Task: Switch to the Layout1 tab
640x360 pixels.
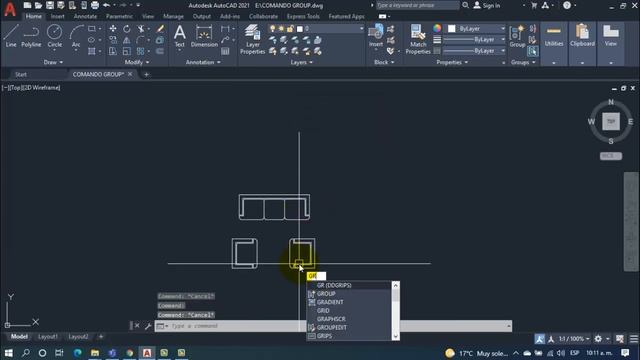Action: tap(48, 337)
